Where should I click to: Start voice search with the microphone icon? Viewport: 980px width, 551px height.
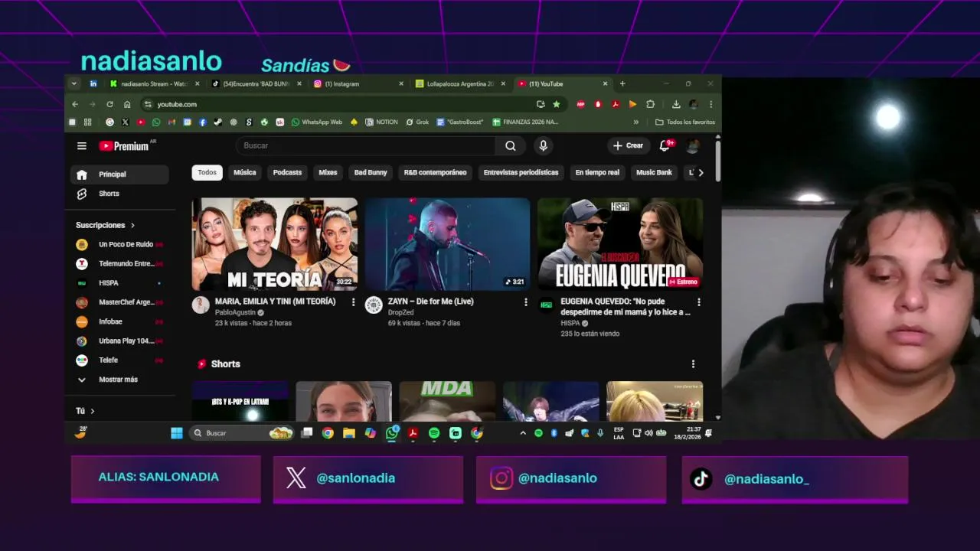[x=543, y=145]
